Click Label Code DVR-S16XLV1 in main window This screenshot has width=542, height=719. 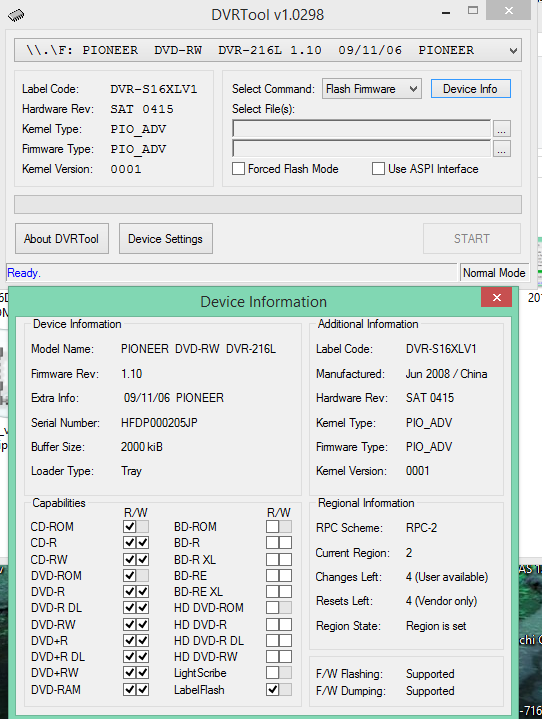[154, 89]
